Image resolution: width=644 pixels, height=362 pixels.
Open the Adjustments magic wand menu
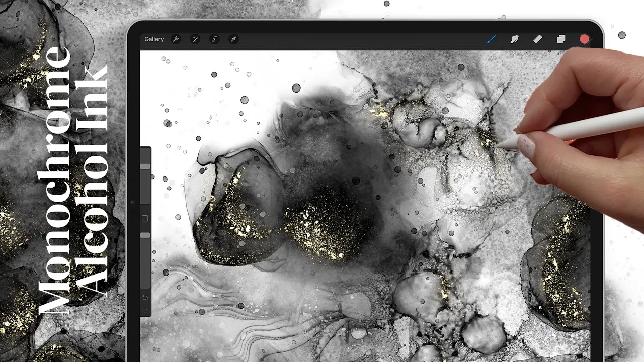click(x=195, y=39)
